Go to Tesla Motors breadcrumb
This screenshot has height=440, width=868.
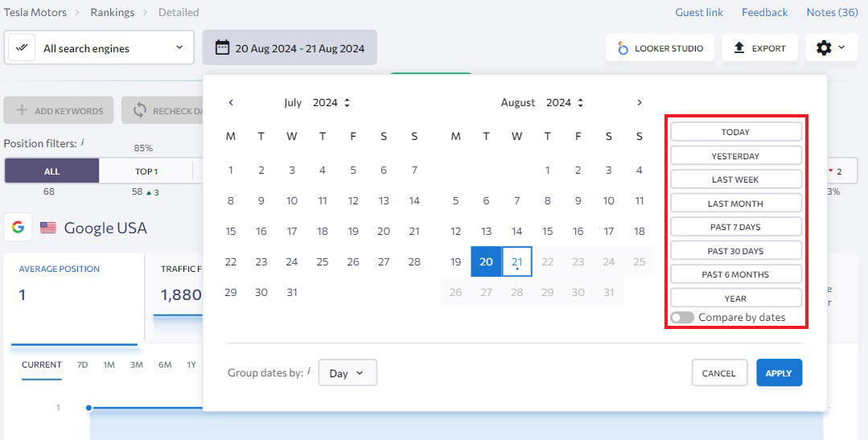[x=35, y=12]
